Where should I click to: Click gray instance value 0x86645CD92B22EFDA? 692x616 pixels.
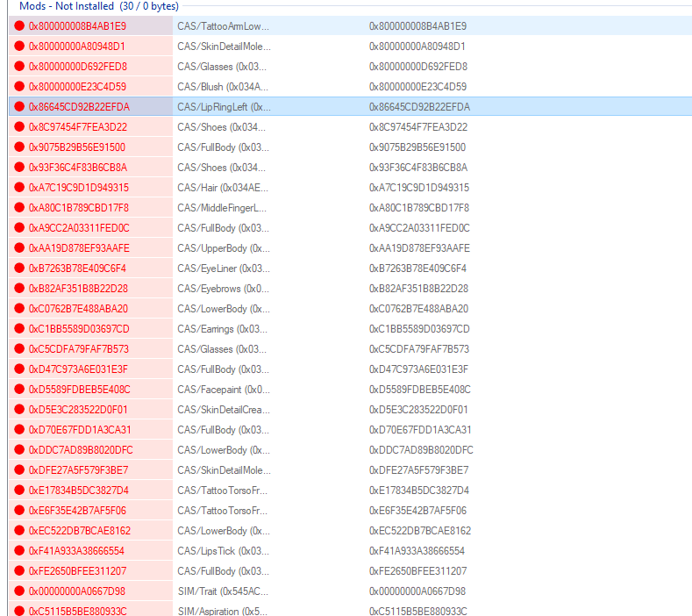pyautogui.click(x=419, y=107)
